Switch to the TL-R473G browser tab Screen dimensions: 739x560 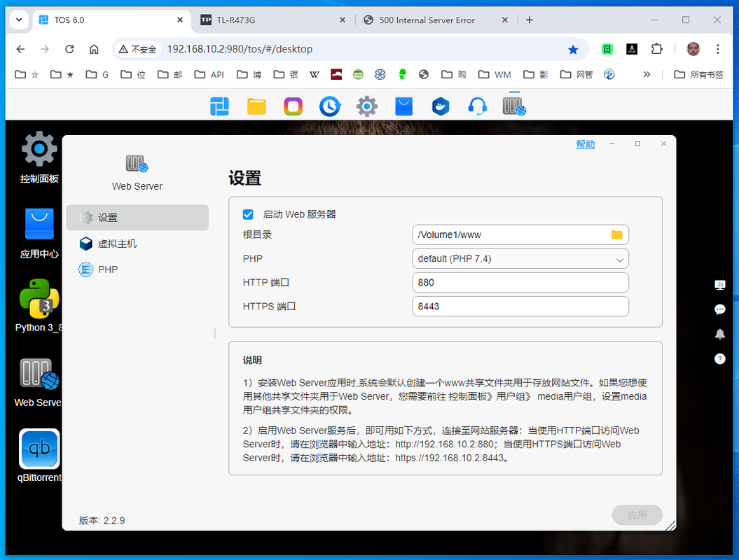273,20
